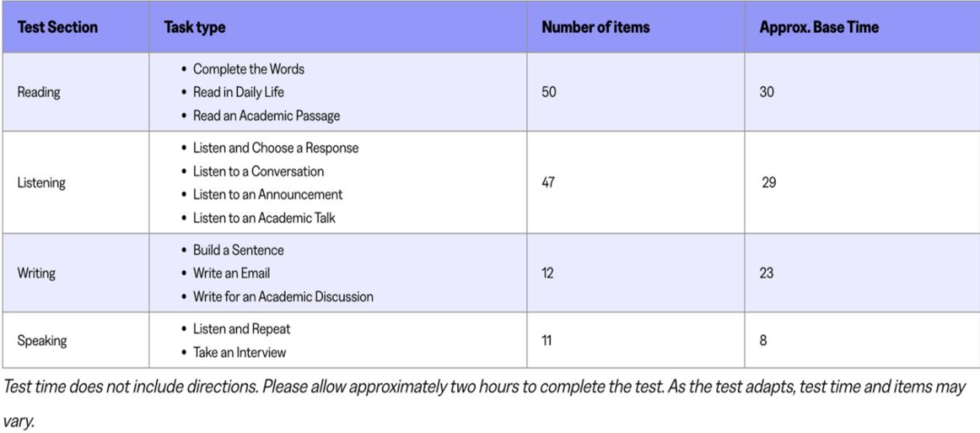Select the Listening row label
Screen dimensions: 980x433
[x=41, y=182]
